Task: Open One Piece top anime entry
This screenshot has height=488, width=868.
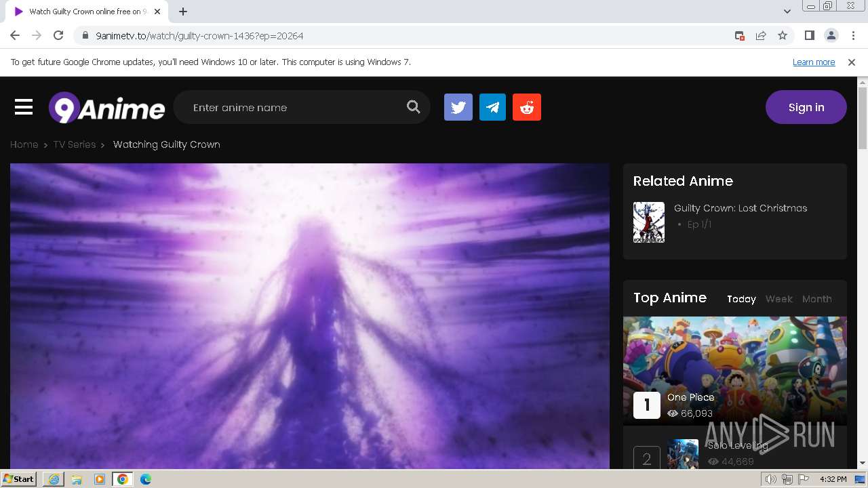Action: click(735, 371)
